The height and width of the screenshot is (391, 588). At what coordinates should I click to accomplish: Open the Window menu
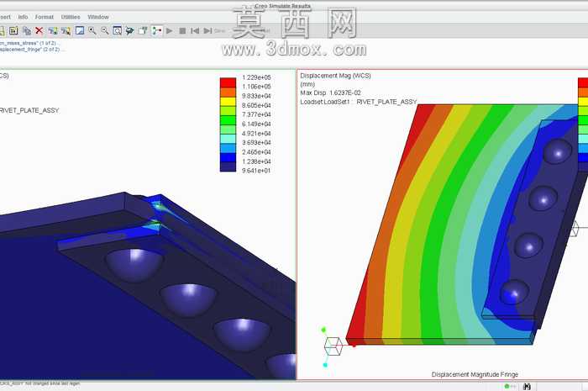click(x=98, y=17)
